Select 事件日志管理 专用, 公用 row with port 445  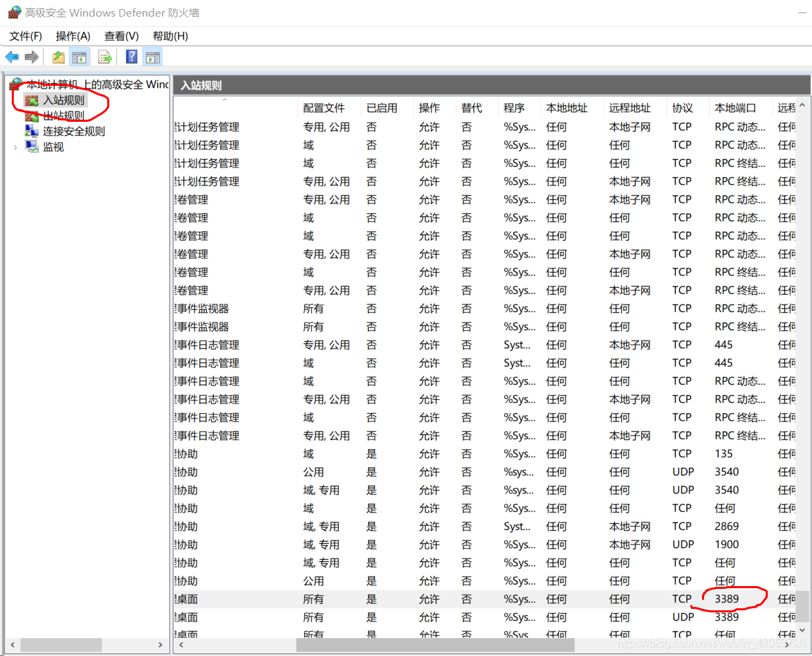coord(486,345)
